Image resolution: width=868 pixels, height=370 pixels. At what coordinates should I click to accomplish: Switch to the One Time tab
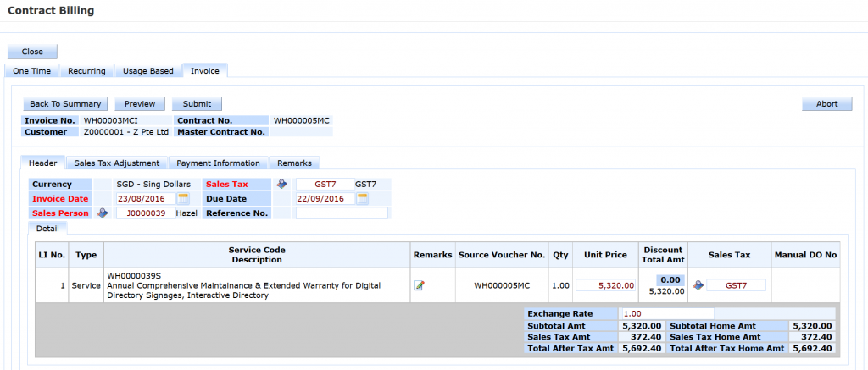(x=31, y=71)
